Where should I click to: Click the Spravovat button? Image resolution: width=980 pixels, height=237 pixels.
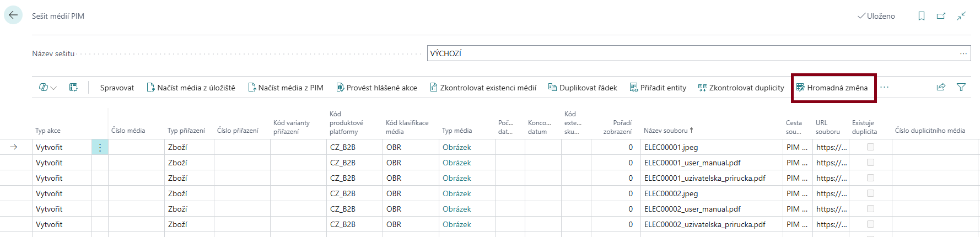(117, 88)
